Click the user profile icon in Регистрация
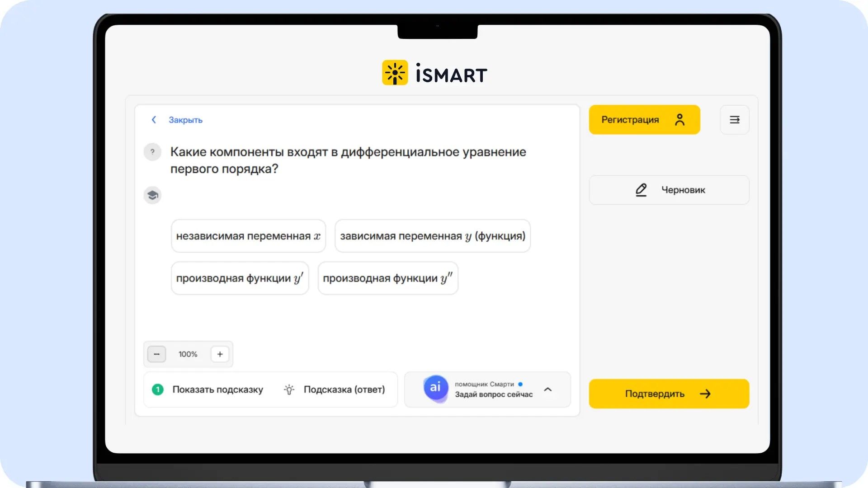Image resolution: width=868 pixels, height=488 pixels. tap(679, 120)
